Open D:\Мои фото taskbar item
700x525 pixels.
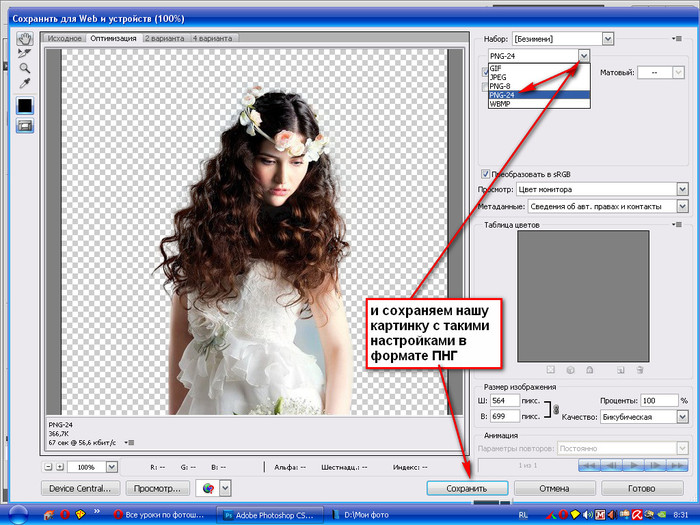(362, 515)
